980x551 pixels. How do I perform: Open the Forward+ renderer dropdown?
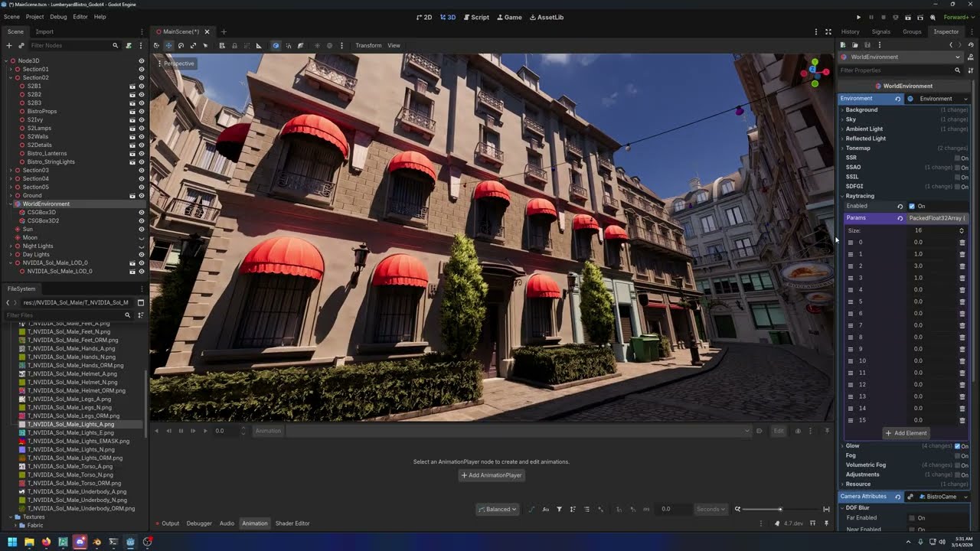(x=957, y=17)
